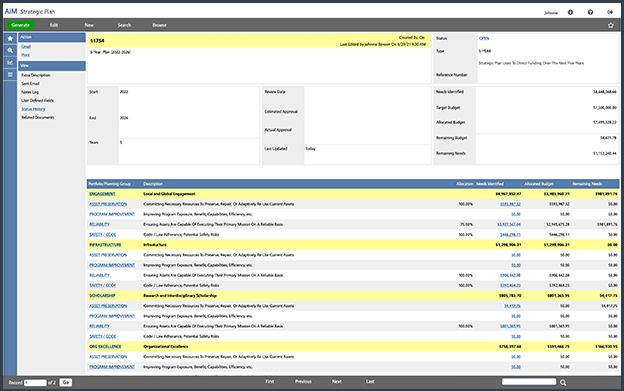Open SAFETY / CODE under ENGAGEMENT
Image resolution: width=624 pixels, height=391 pixels.
103,235
